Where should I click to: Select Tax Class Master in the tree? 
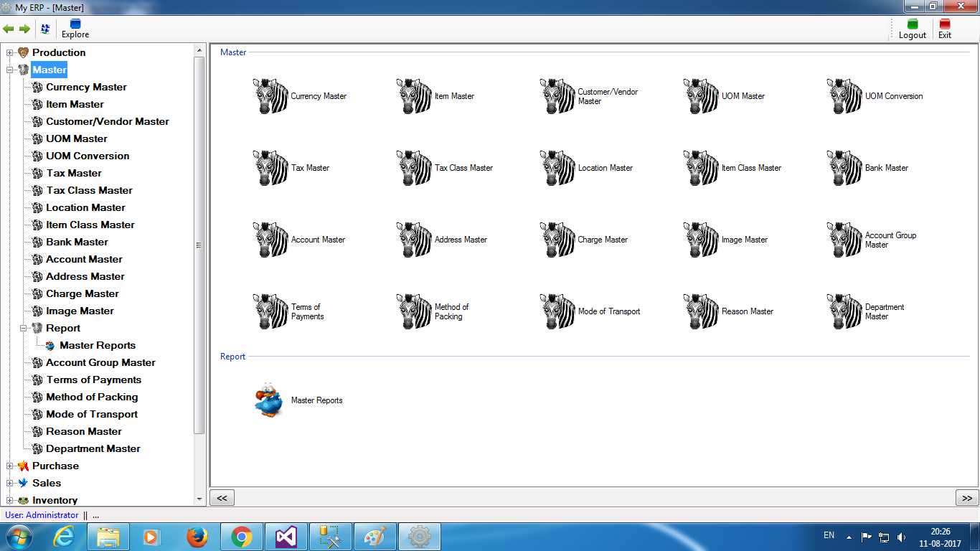coord(89,190)
